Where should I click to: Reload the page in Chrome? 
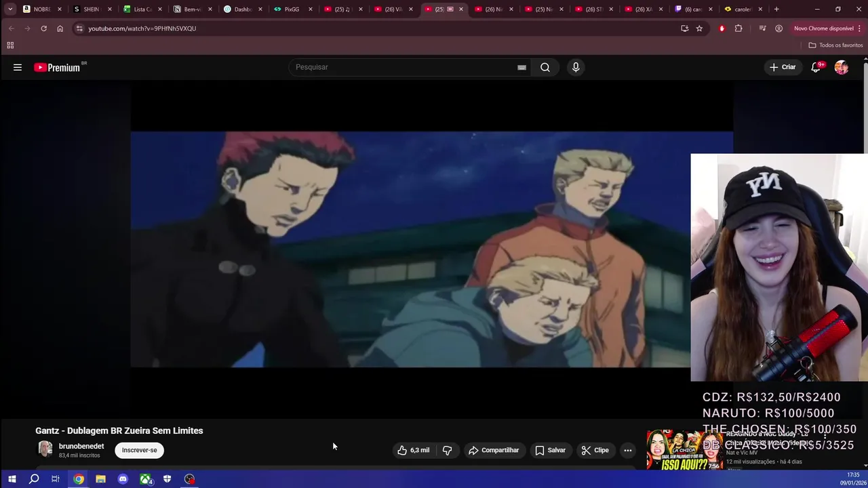pyautogui.click(x=43, y=28)
